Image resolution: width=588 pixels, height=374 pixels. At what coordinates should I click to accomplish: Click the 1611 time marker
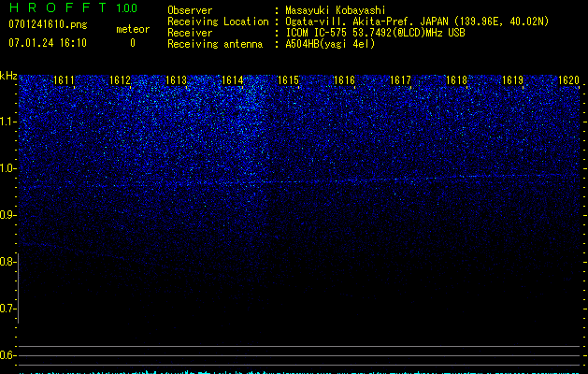65,80
